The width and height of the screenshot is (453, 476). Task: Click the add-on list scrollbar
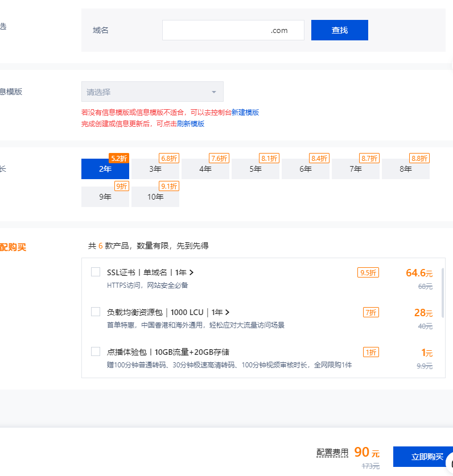(x=443, y=293)
